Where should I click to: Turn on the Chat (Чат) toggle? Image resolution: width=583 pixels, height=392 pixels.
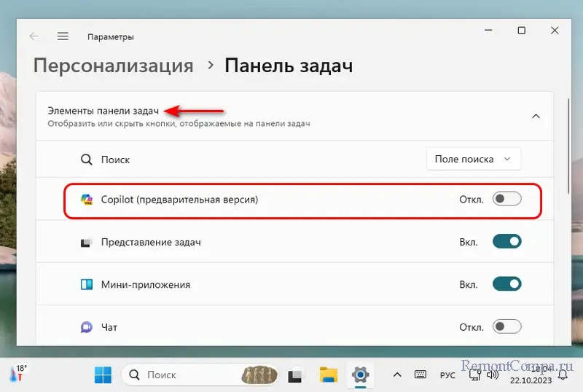pyautogui.click(x=507, y=326)
